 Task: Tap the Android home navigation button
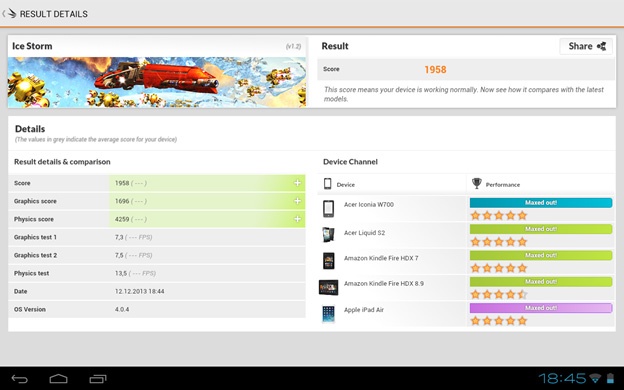click(58, 378)
